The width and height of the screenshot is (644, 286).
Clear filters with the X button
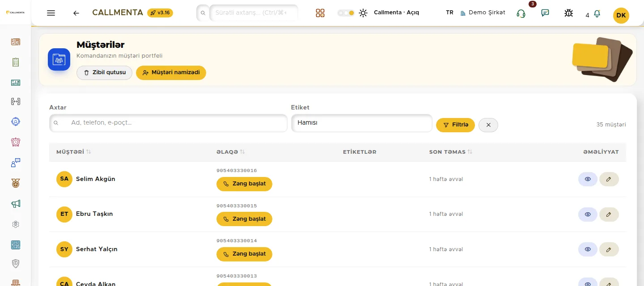point(488,125)
